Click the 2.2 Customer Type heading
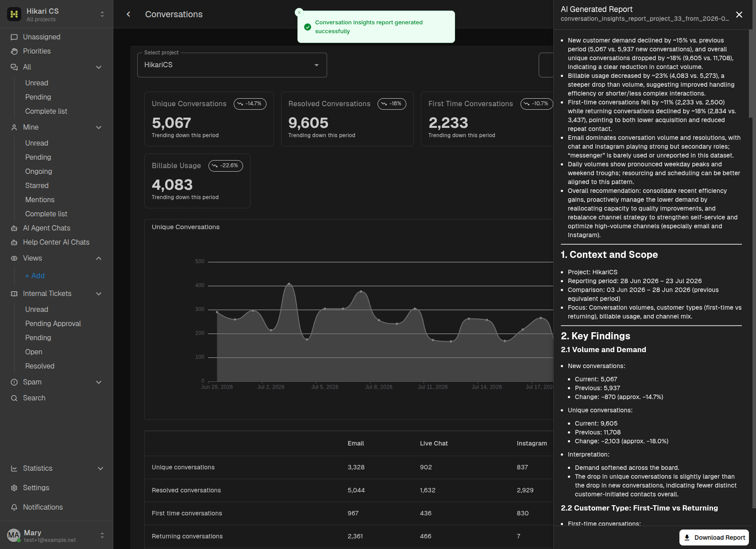 click(x=639, y=508)
